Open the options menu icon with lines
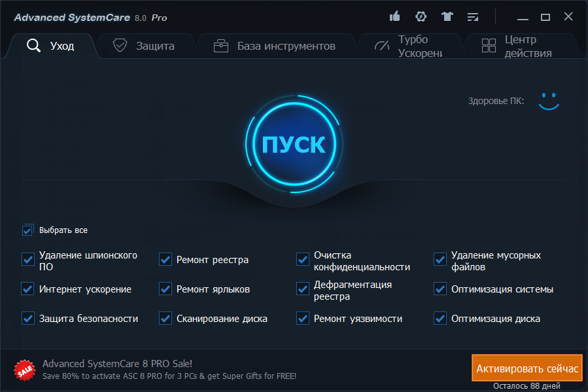Image resolution: width=588 pixels, height=392 pixels. pos(473,17)
